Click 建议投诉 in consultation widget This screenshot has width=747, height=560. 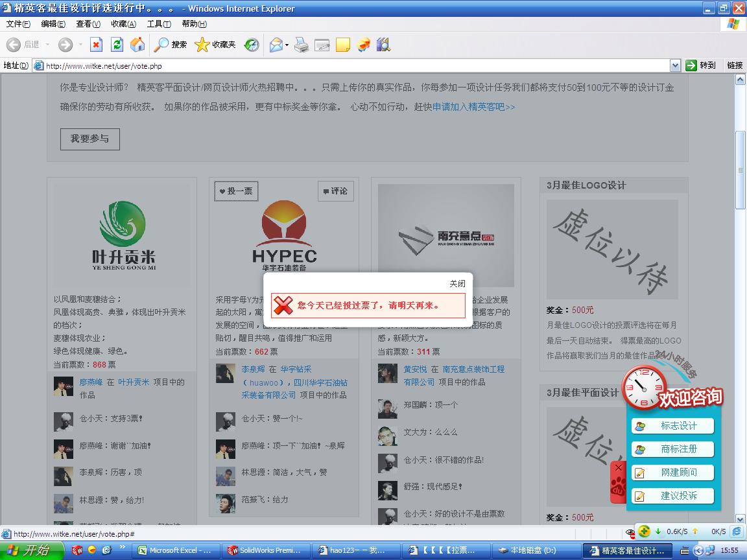click(672, 496)
